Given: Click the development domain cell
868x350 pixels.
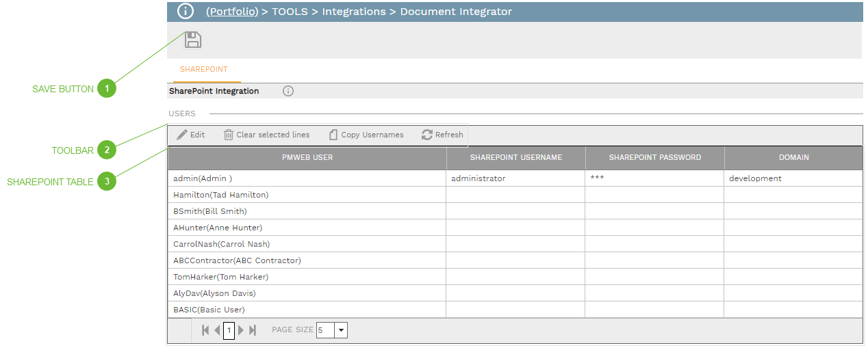Looking at the screenshot, I should tap(794, 178).
